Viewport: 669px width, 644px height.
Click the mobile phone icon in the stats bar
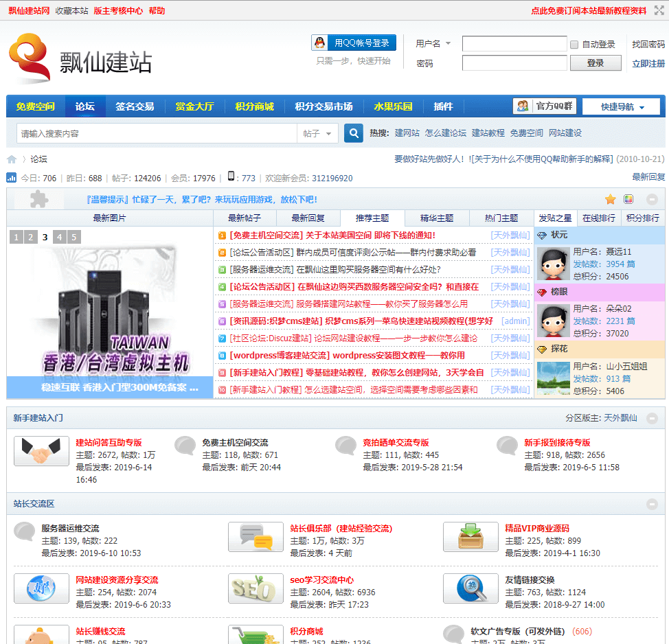click(232, 178)
